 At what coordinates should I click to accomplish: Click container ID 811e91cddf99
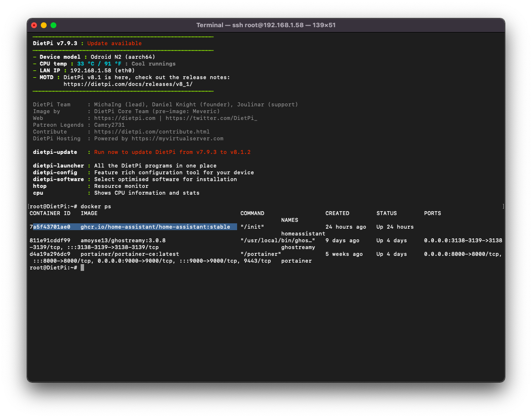(x=50, y=240)
